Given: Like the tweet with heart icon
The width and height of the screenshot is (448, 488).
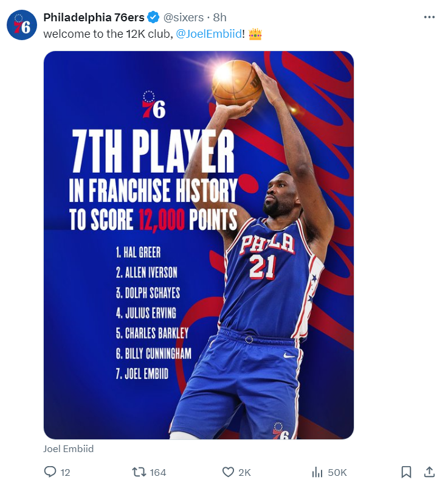Looking at the screenshot, I should pyautogui.click(x=228, y=472).
